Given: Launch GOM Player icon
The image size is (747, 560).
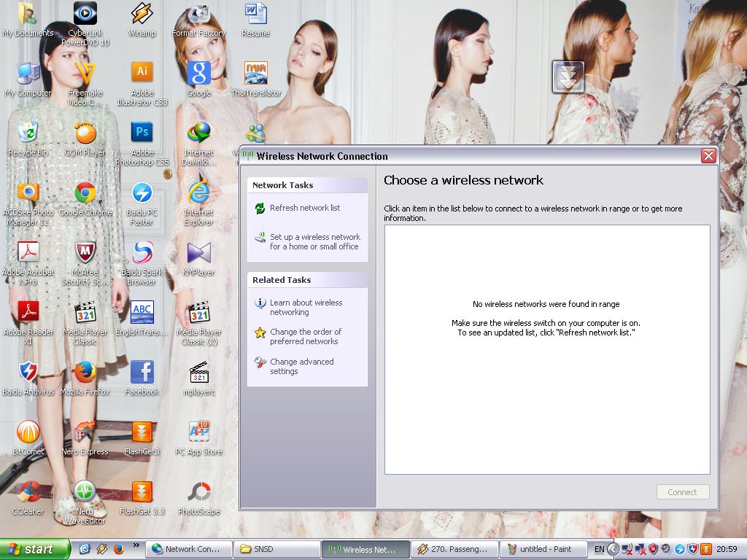Looking at the screenshot, I should coord(85,139).
